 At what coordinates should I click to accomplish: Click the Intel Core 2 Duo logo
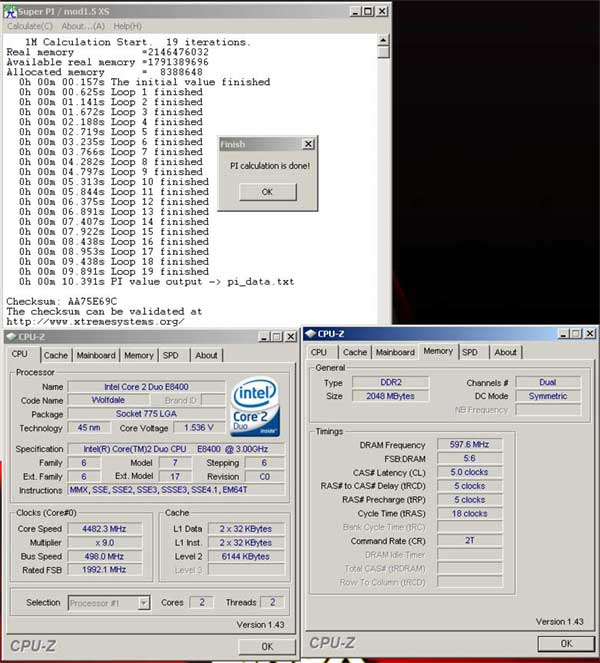point(255,407)
